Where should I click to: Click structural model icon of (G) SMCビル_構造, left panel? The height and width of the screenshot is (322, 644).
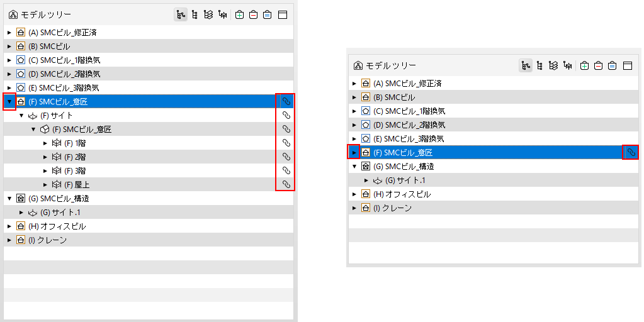(21, 199)
